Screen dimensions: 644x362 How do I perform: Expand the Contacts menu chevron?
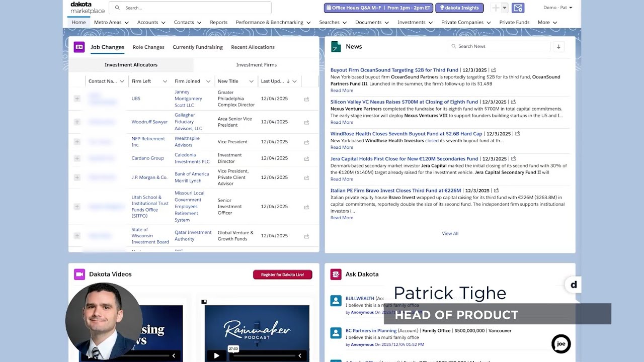point(199,23)
